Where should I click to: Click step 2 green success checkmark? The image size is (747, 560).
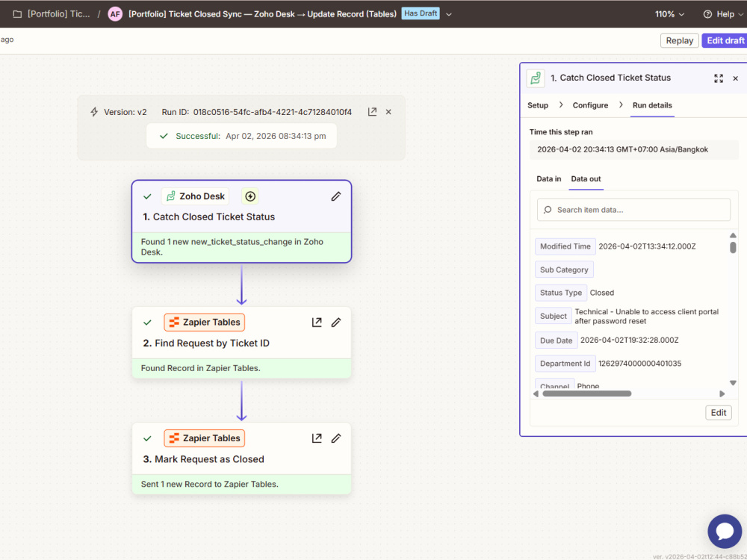[x=147, y=323]
